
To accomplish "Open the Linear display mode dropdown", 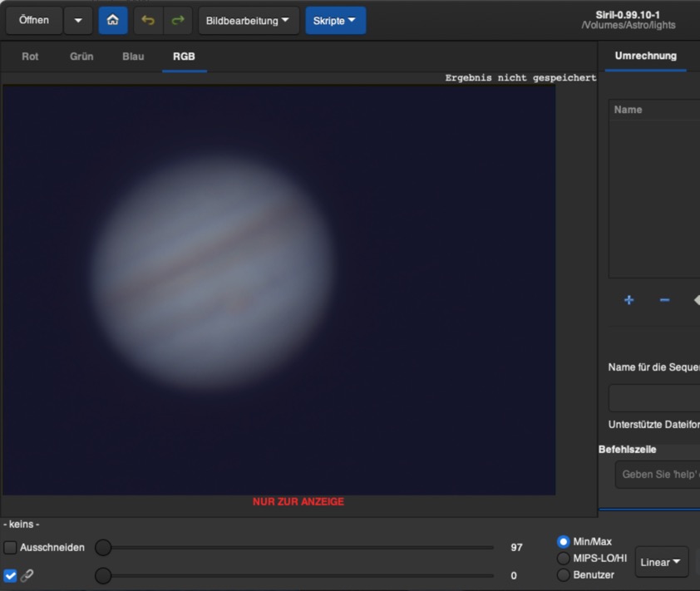I will tap(661, 562).
